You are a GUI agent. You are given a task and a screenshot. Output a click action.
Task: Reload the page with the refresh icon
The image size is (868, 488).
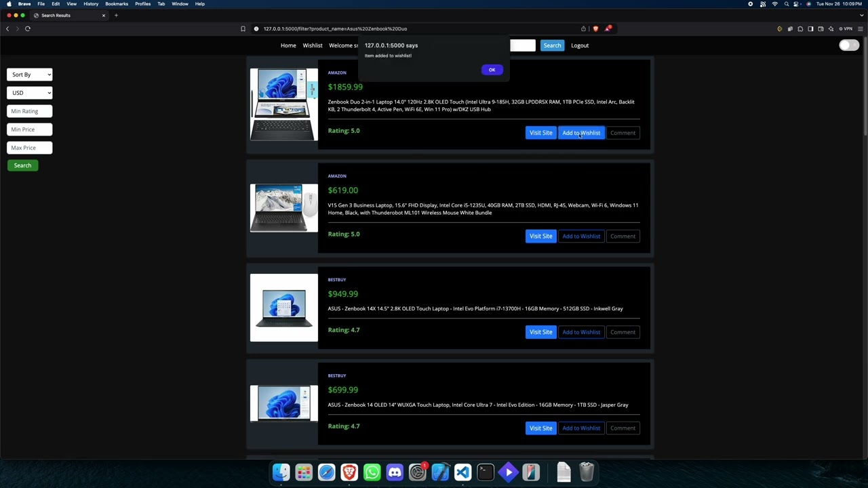coord(28,28)
